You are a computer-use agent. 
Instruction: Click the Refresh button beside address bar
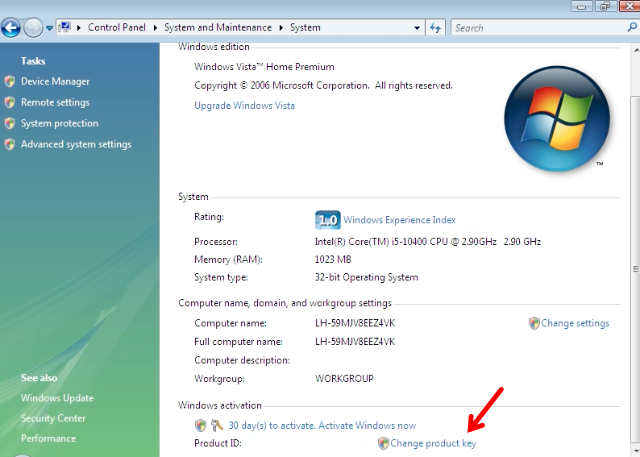436,28
